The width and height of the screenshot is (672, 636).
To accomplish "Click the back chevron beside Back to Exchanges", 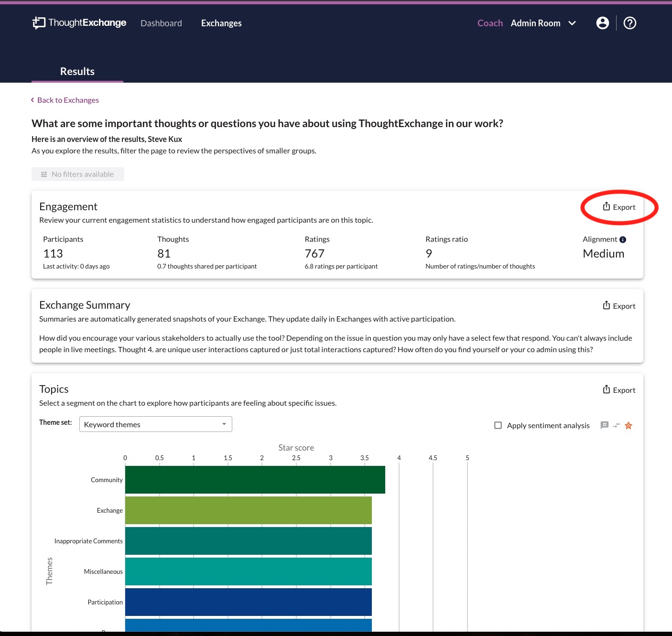I will coord(33,100).
